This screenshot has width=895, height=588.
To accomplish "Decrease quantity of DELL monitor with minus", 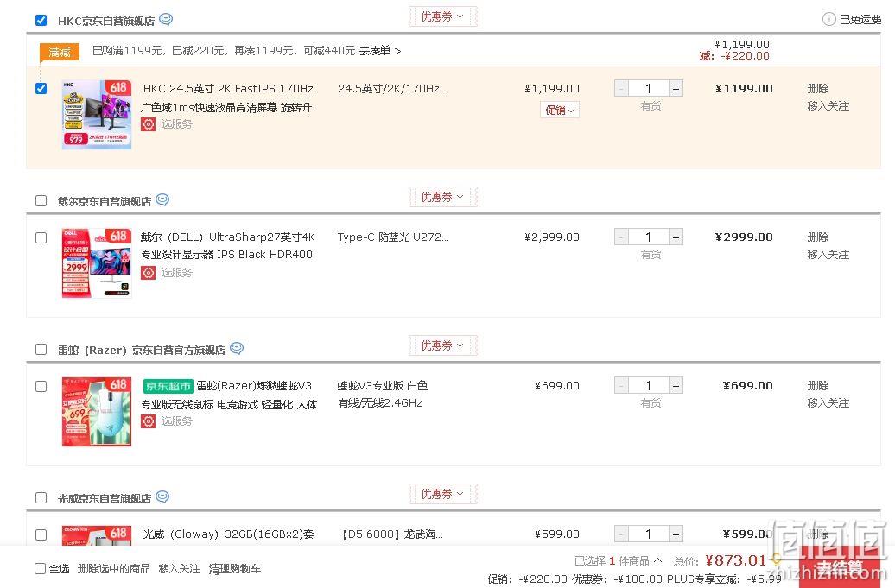I will click(x=622, y=237).
